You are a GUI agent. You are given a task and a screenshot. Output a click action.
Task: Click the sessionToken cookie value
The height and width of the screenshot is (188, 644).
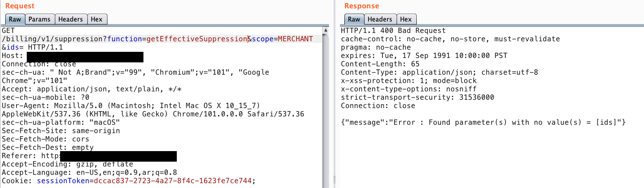pyautogui.click(x=172, y=181)
